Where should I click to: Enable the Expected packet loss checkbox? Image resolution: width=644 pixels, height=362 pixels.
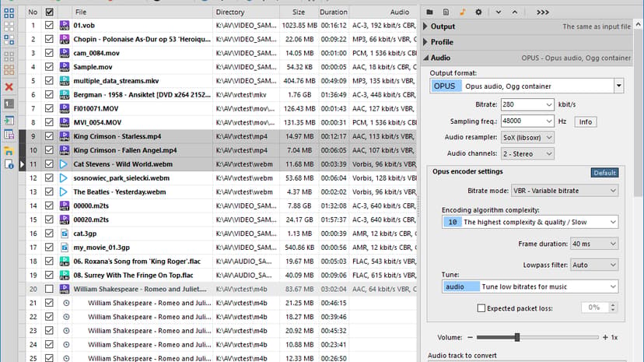[481, 308]
